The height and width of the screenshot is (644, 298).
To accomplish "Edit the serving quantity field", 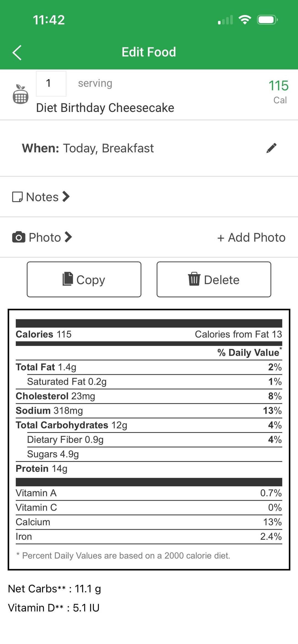I will (51, 83).
